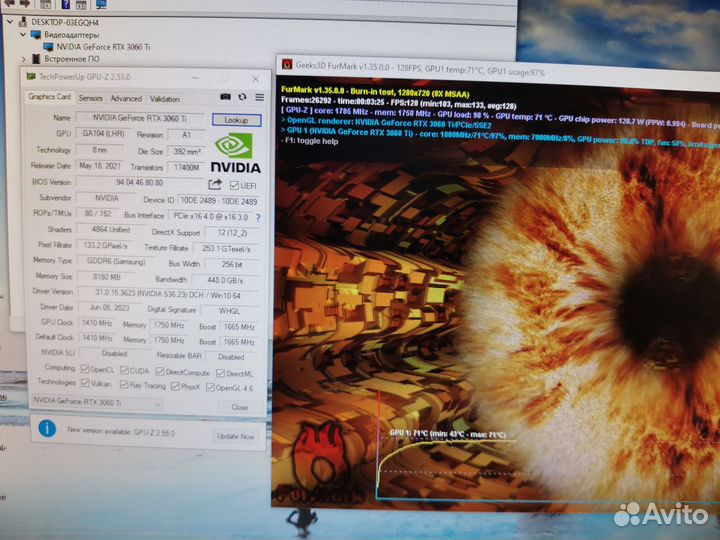This screenshot has height=540, width=720.
Task: Click the GPU-Z refresh icon
Action: 242,97
